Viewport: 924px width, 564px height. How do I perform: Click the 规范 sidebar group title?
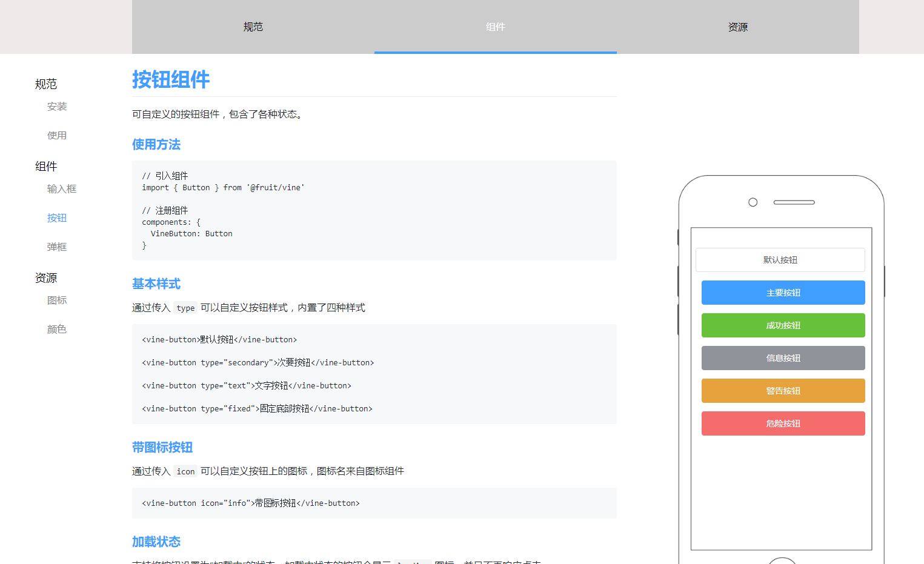[x=46, y=84]
